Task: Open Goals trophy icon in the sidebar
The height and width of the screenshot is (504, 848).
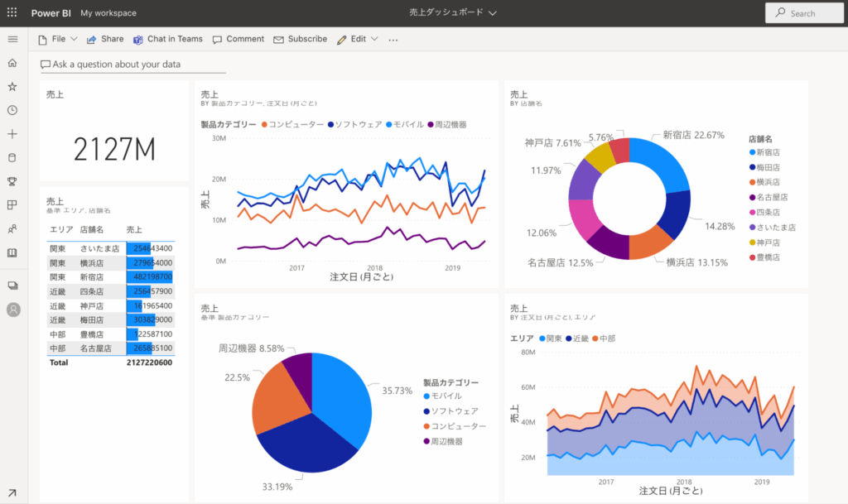Action: click(x=12, y=181)
